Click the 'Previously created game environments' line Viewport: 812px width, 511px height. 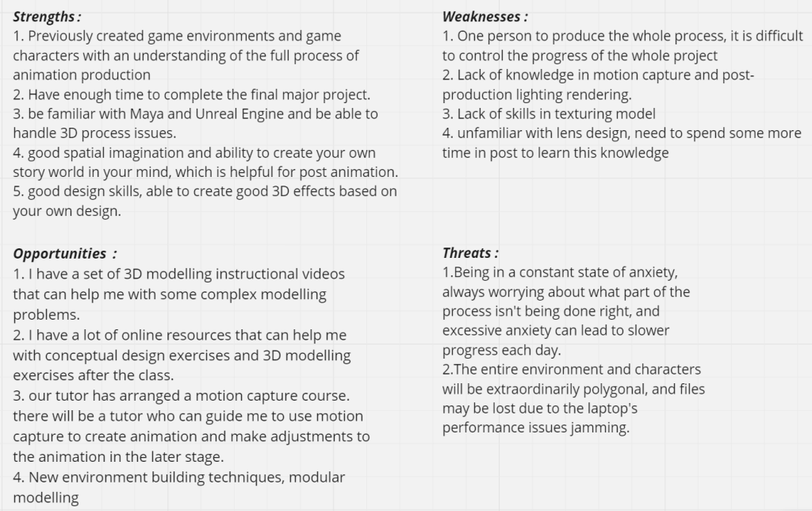click(177, 36)
